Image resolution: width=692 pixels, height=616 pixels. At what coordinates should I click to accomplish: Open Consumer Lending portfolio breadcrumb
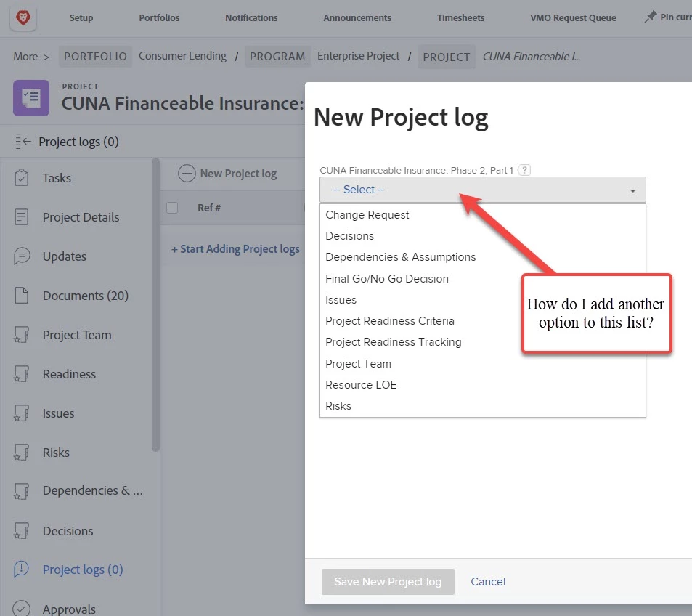[183, 56]
